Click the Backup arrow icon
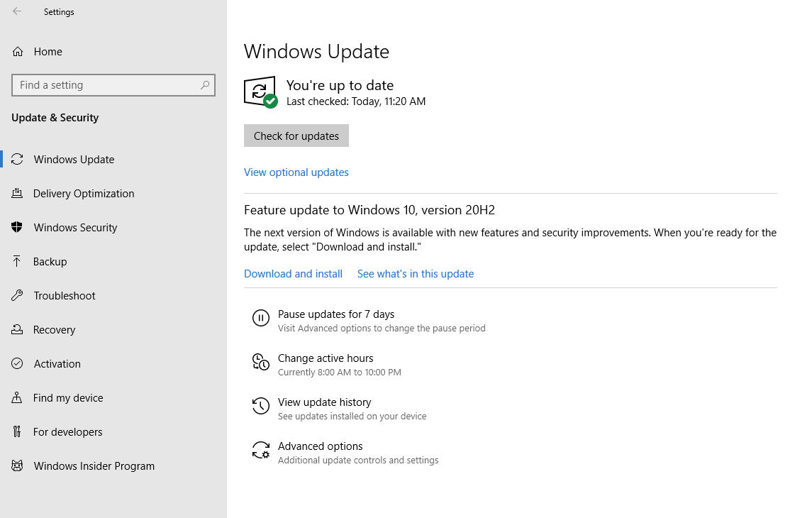This screenshot has width=812, height=518. coord(17,261)
